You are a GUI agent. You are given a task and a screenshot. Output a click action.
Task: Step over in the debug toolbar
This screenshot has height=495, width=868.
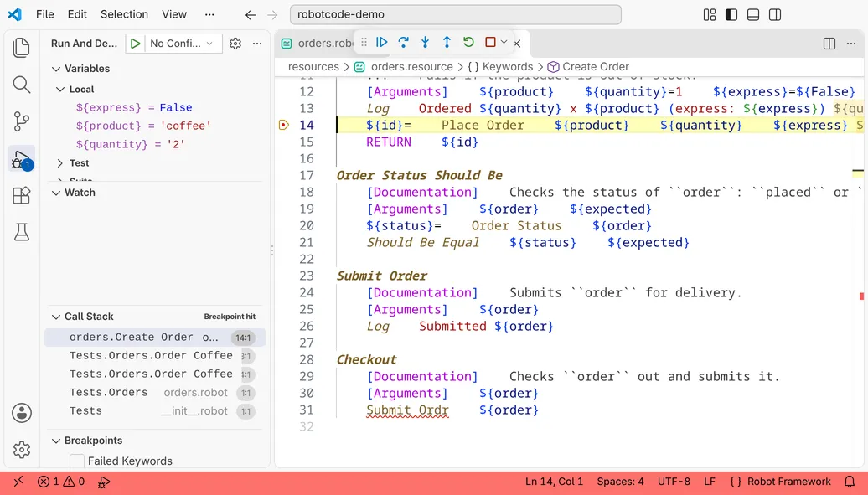click(x=404, y=42)
